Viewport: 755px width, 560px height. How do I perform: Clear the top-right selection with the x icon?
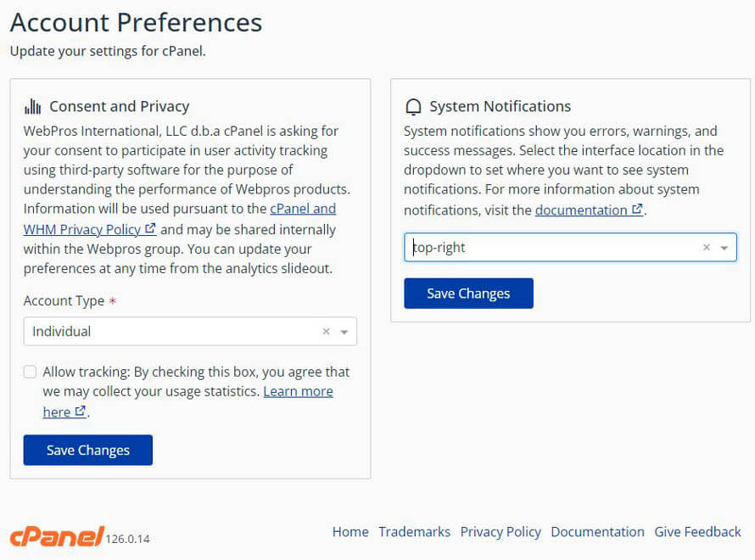[707, 247]
